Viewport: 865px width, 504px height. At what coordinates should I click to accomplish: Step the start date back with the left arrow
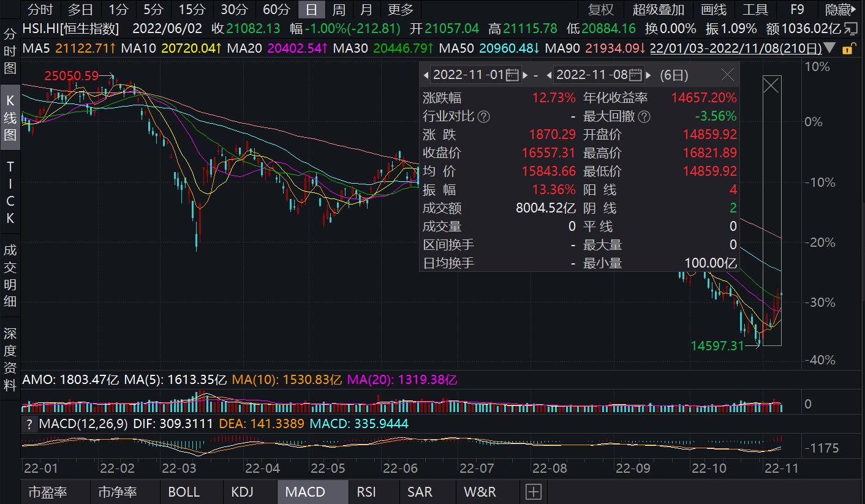click(x=427, y=75)
